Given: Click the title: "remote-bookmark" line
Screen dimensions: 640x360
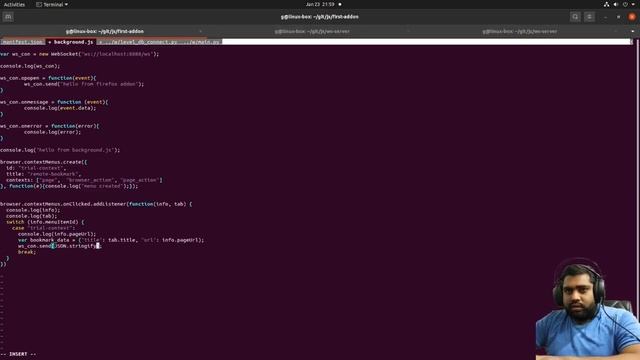Looking at the screenshot, I should coord(43,174).
